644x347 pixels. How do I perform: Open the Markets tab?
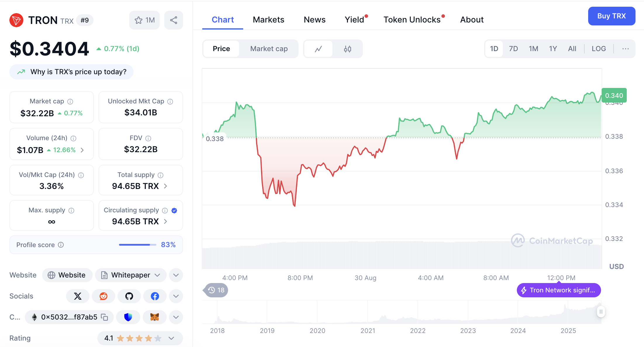[x=268, y=20]
